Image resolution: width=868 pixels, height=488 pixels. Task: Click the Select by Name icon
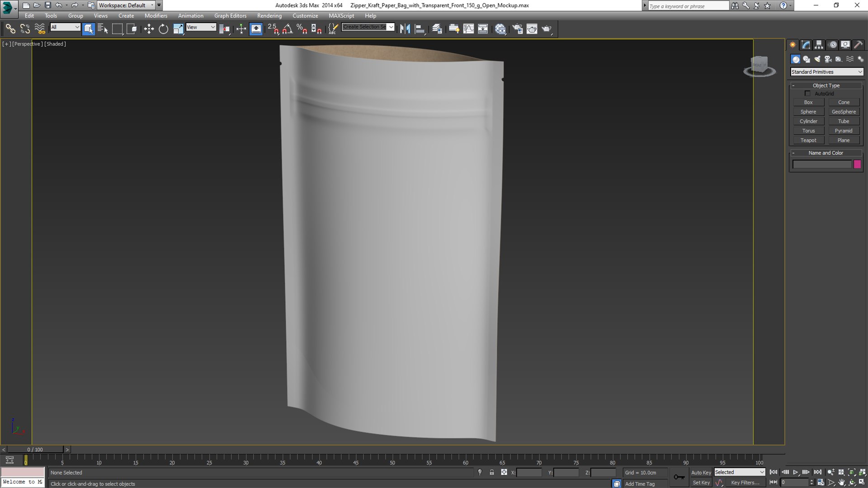103,29
